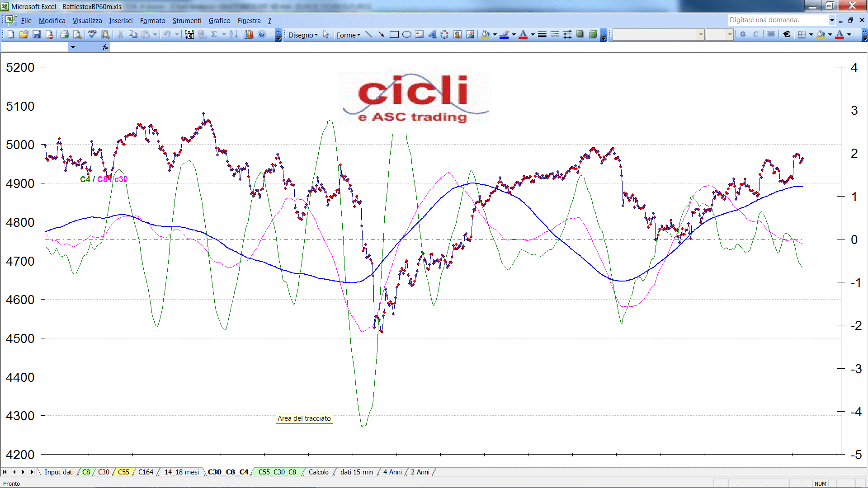Open the Chart Wizard icon
This screenshot has height=488, width=868.
pyautogui.click(x=249, y=35)
